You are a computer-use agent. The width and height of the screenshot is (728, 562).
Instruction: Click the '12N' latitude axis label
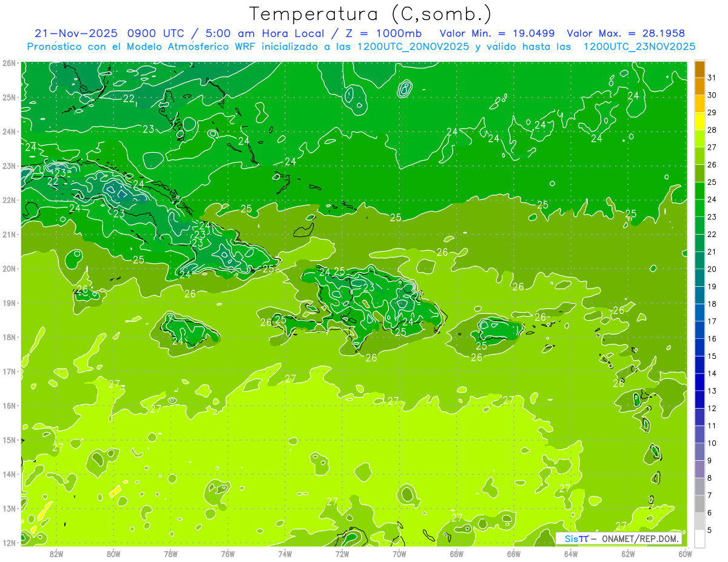coord(9,543)
